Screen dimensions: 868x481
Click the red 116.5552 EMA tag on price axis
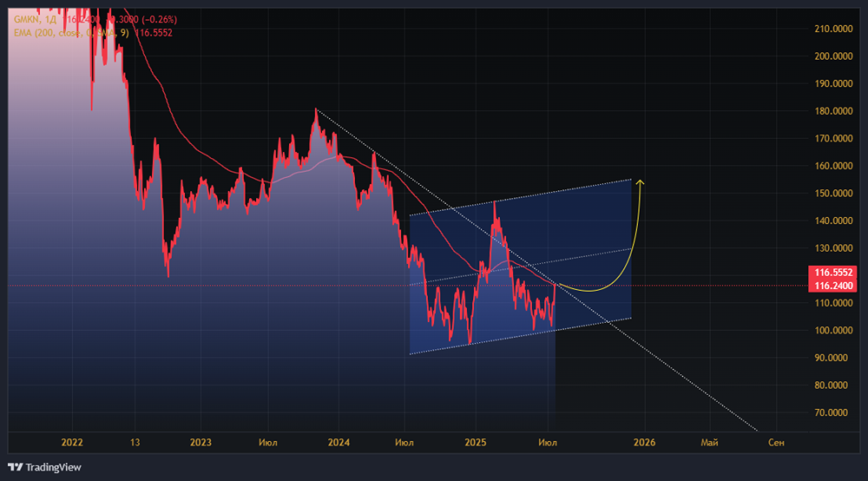(832, 273)
